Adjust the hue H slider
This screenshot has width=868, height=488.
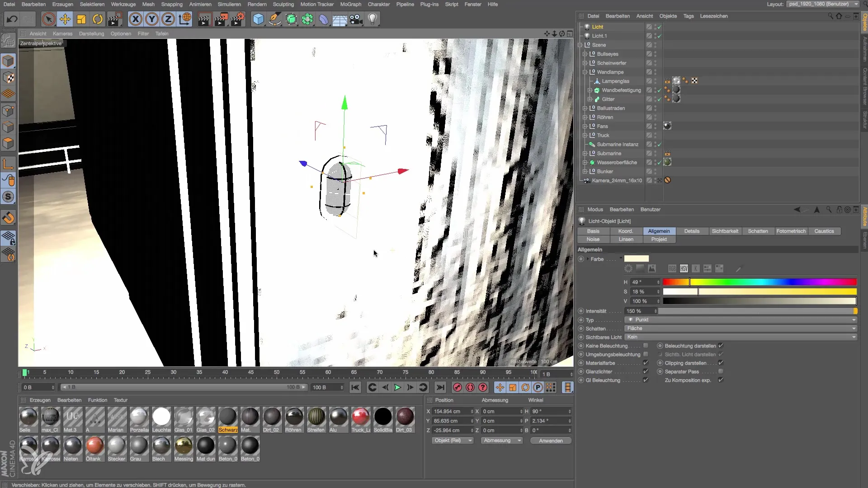(x=759, y=282)
